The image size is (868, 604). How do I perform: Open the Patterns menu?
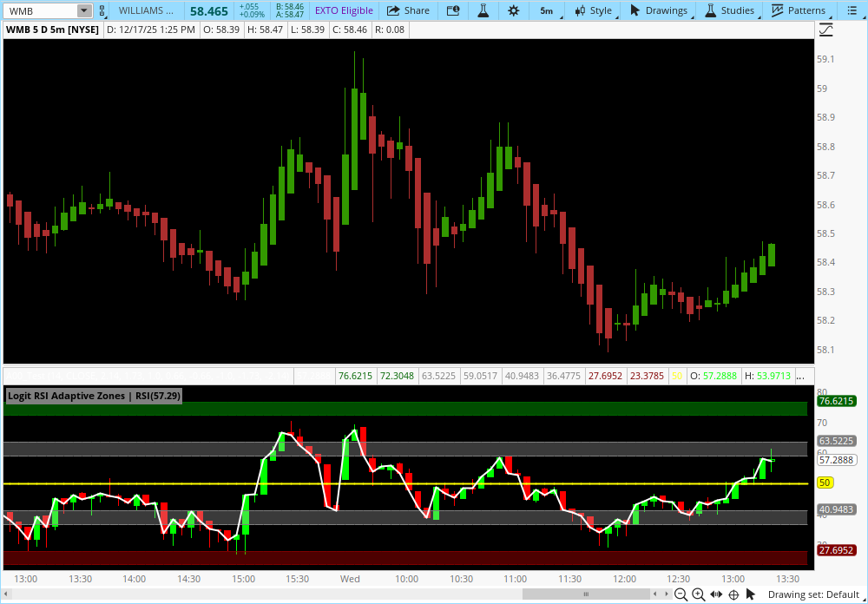[x=799, y=10]
